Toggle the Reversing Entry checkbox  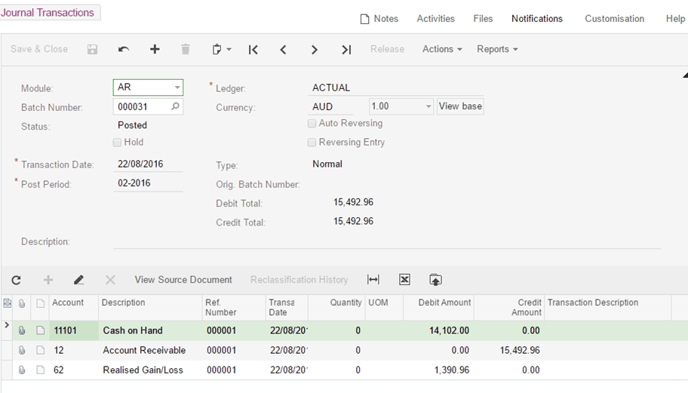(312, 142)
